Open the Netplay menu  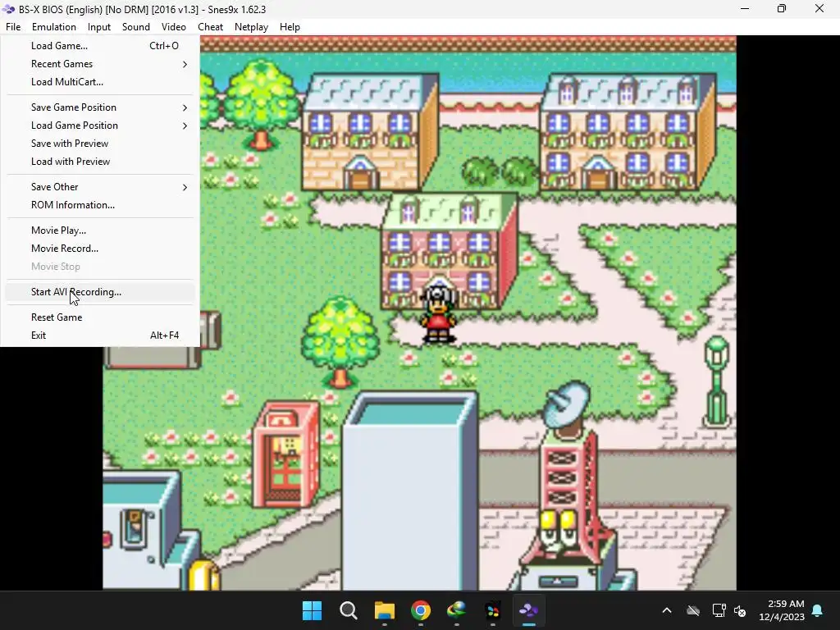(x=251, y=27)
